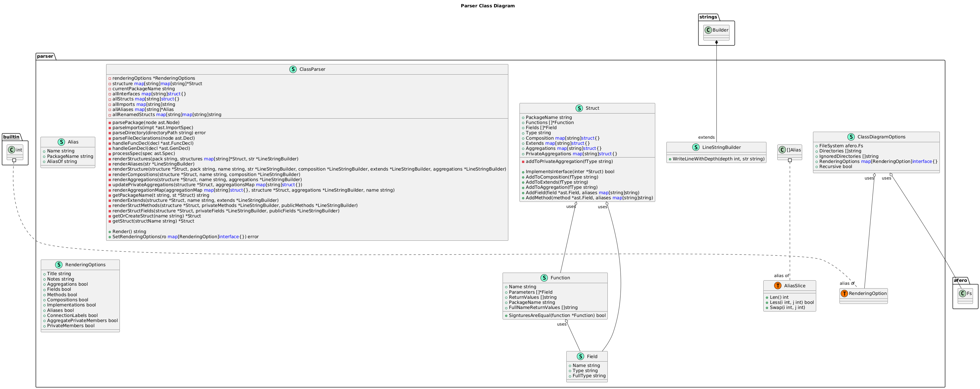Click the Parser Class Diagram title
The width and height of the screenshot is (980, 389).
[x=487, y=6]
